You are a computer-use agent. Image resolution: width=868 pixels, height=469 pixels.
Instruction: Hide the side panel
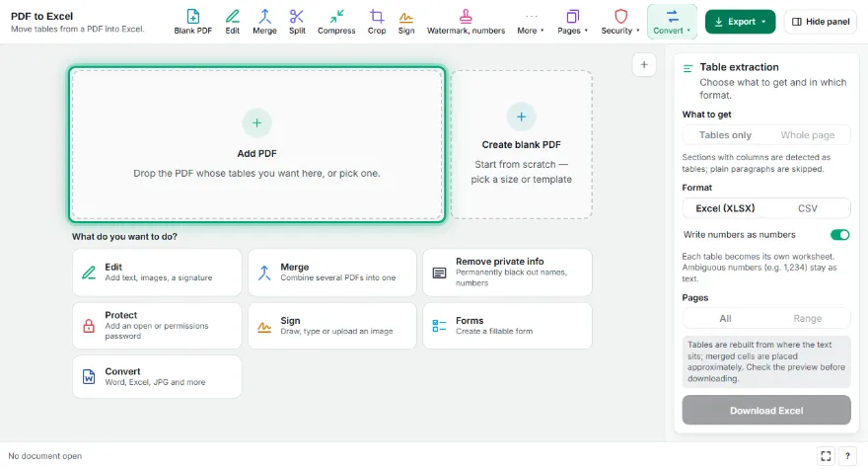click(821, 22)
